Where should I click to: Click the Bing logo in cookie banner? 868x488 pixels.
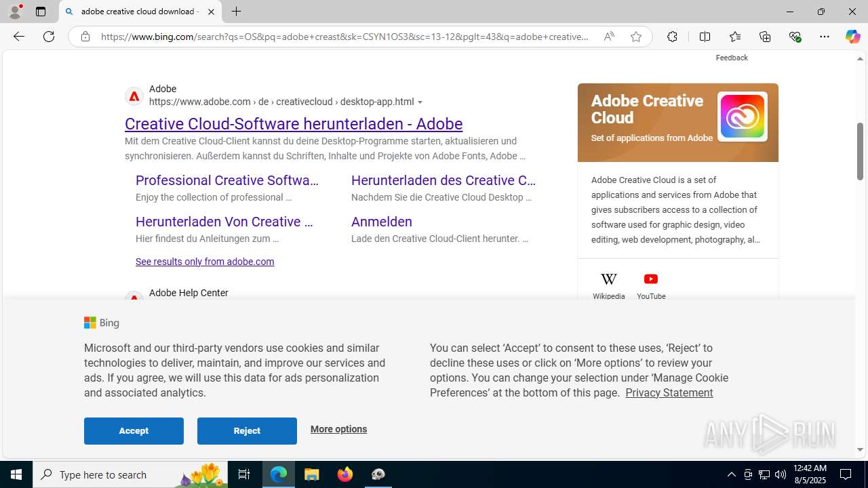[102, 323]
